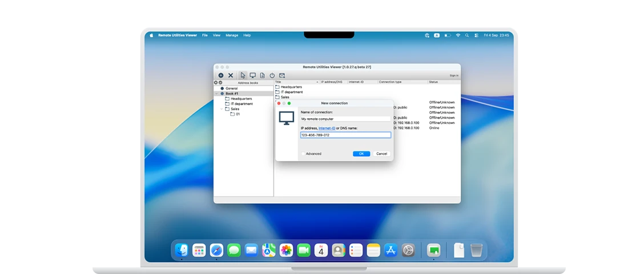The height and width of the screenshot is (274, 644).
Task: Open Mail from the dock
Action: coord(251,250)
